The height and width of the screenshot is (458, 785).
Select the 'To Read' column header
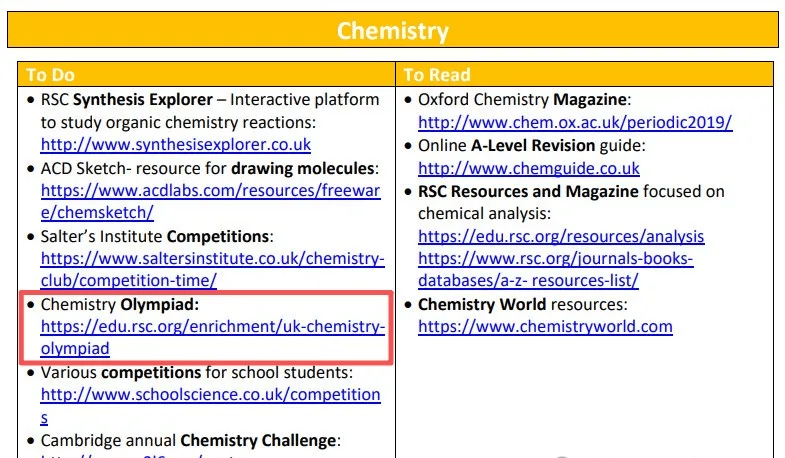436,75
